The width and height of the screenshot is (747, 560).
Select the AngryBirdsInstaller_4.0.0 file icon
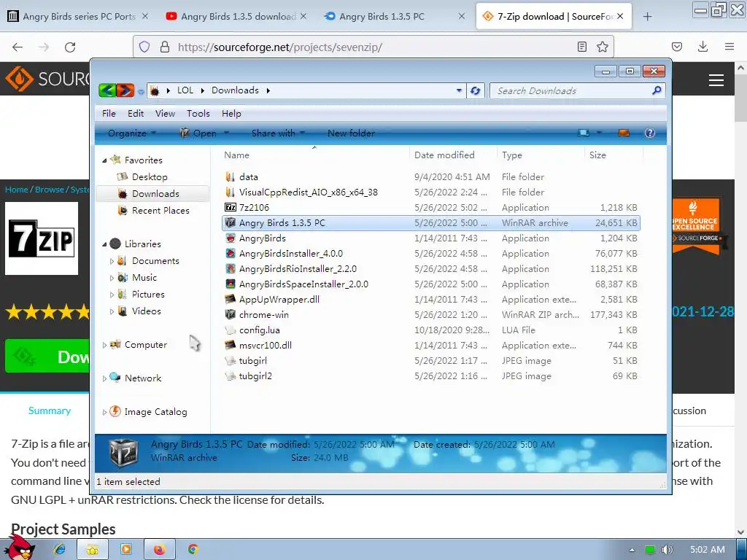point(231,253)
